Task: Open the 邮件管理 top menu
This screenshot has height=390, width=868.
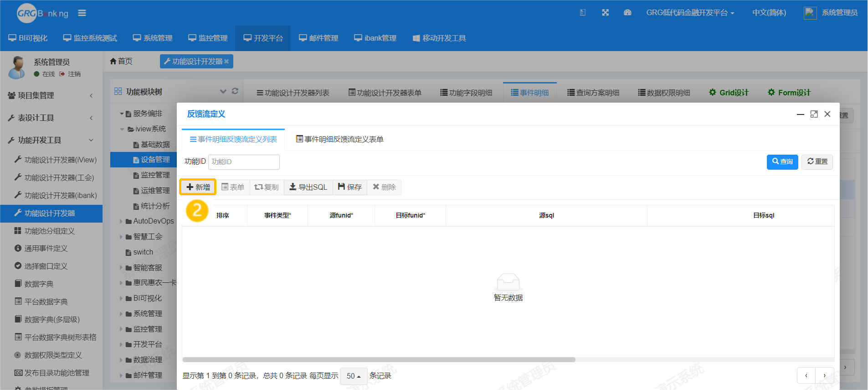Action: click(318, 38)
